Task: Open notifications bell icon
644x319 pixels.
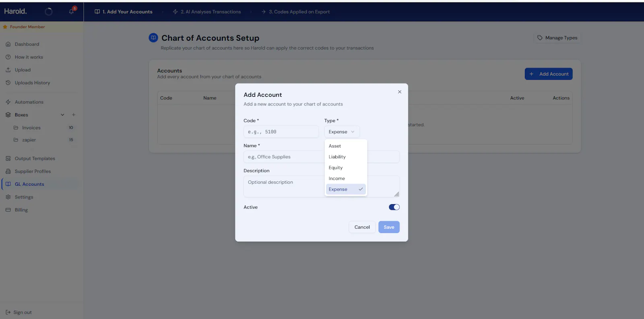Action: (72, 11)
